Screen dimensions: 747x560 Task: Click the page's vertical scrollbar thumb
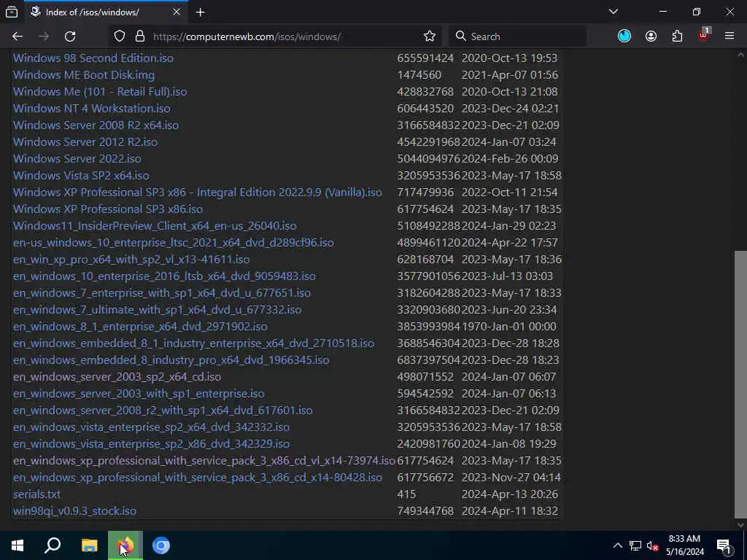(740, 385)
